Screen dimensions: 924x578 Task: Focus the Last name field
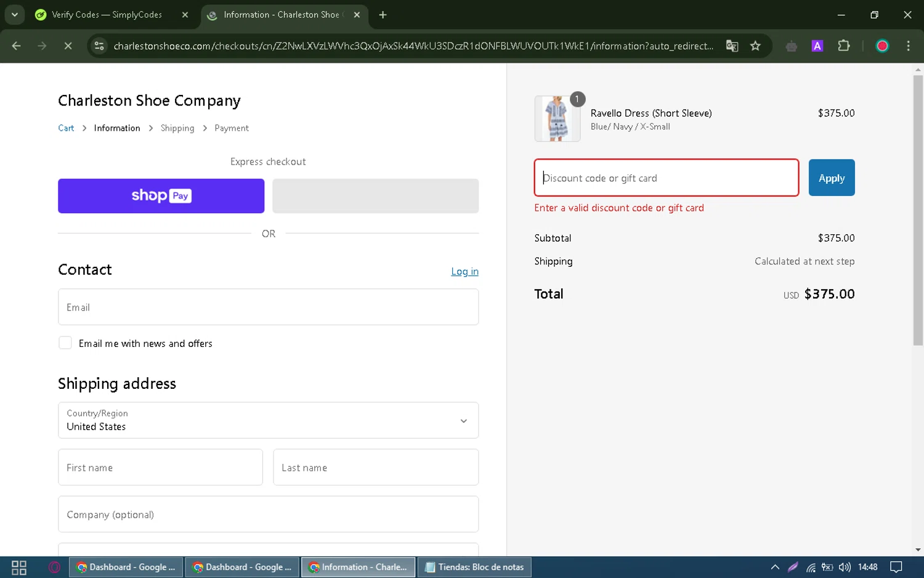376,467
